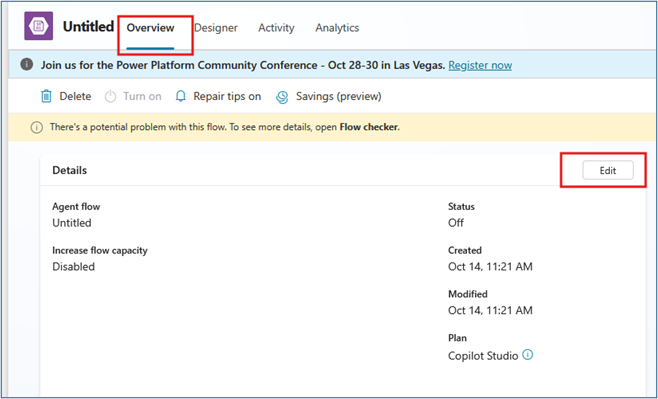Open the Designer tab

tap(216, 28)
